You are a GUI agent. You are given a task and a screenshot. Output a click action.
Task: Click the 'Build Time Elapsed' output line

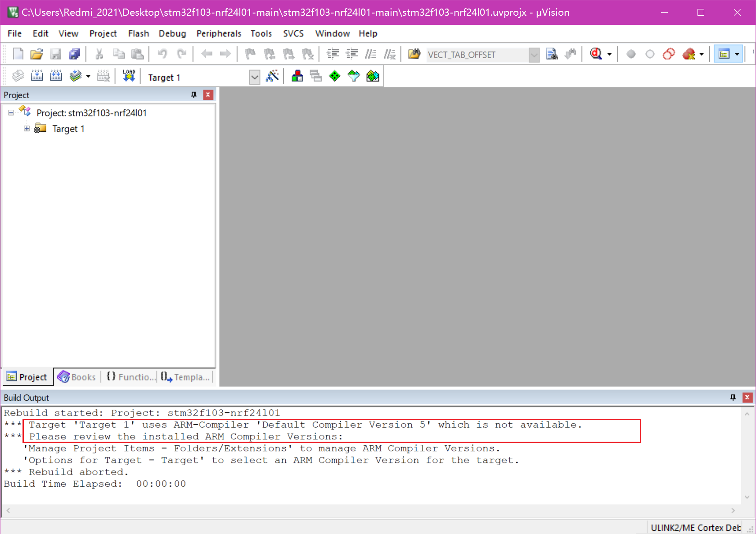pos(95,484)
